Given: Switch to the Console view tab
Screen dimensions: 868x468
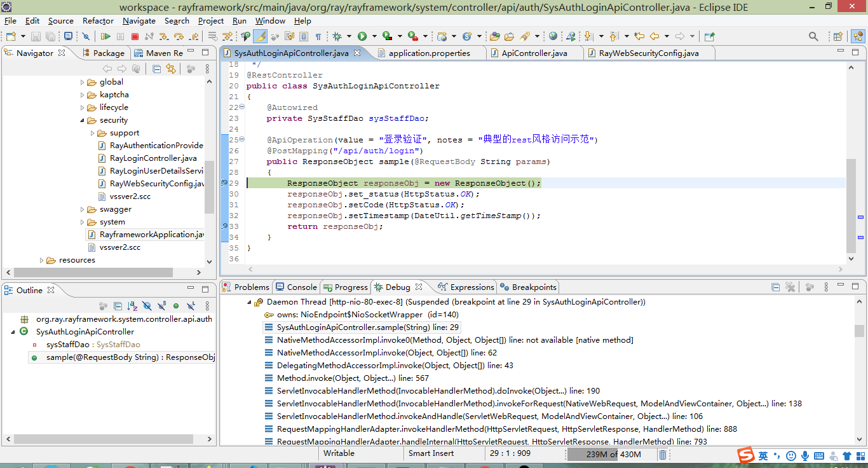Looking at the screenshot, I should point(296,287).
